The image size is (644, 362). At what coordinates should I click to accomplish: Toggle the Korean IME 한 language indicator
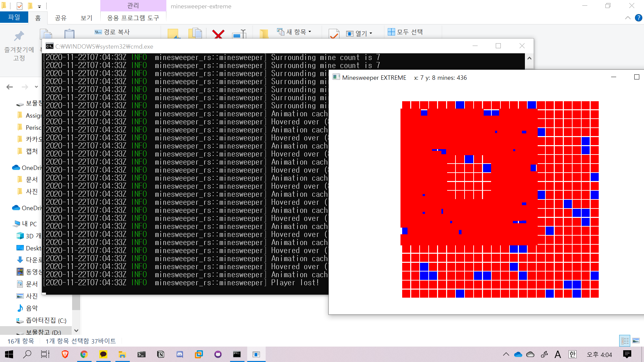572,354
